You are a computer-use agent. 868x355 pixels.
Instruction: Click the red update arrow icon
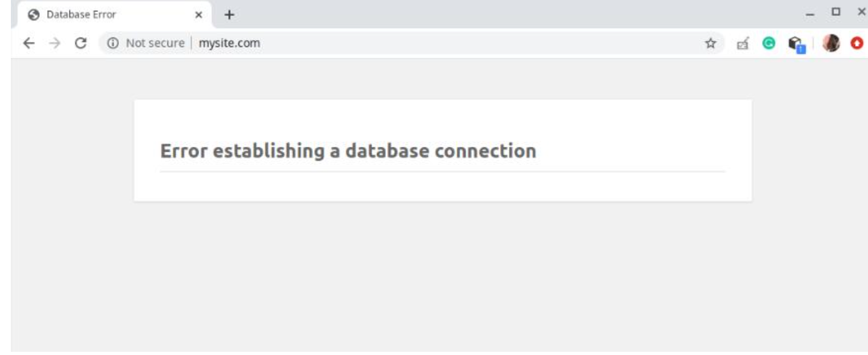click(857, 43)
